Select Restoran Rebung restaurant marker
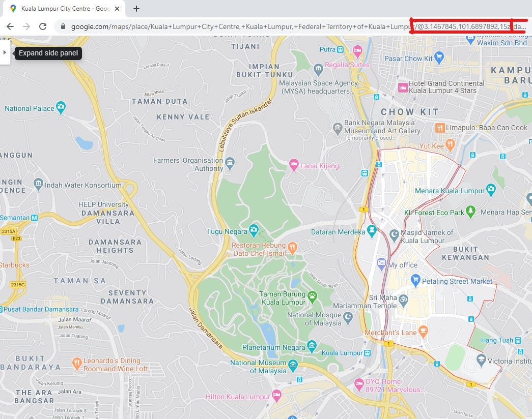532x419 pixels. [x=292, y=248]
